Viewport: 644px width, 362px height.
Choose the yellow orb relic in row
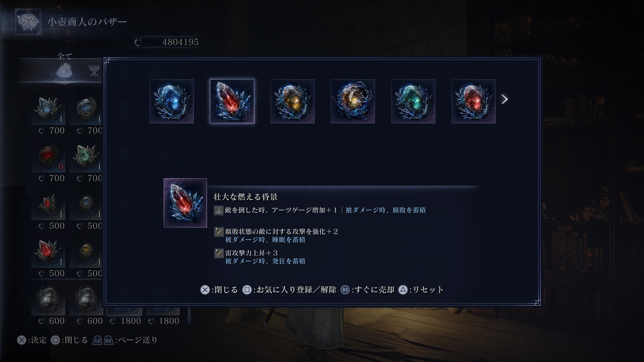click(x=292, y=101)
